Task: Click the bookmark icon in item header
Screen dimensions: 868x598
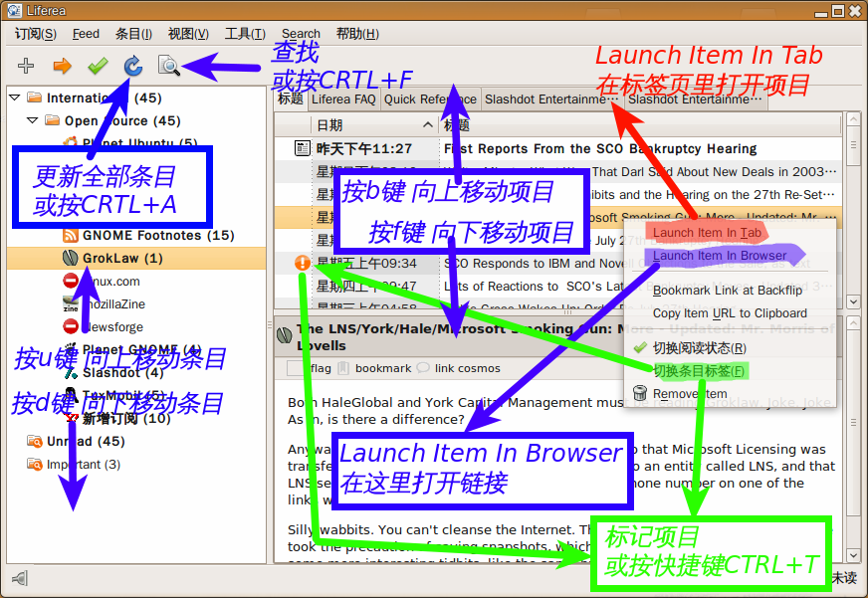Action: [x=343, y=368]
